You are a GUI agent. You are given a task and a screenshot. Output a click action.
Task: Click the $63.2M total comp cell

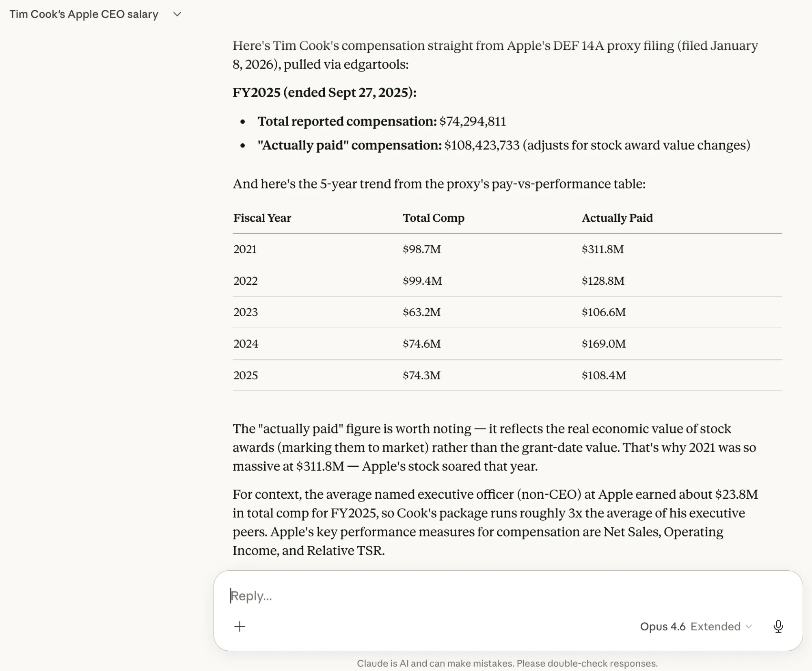(x=421, y=312)
